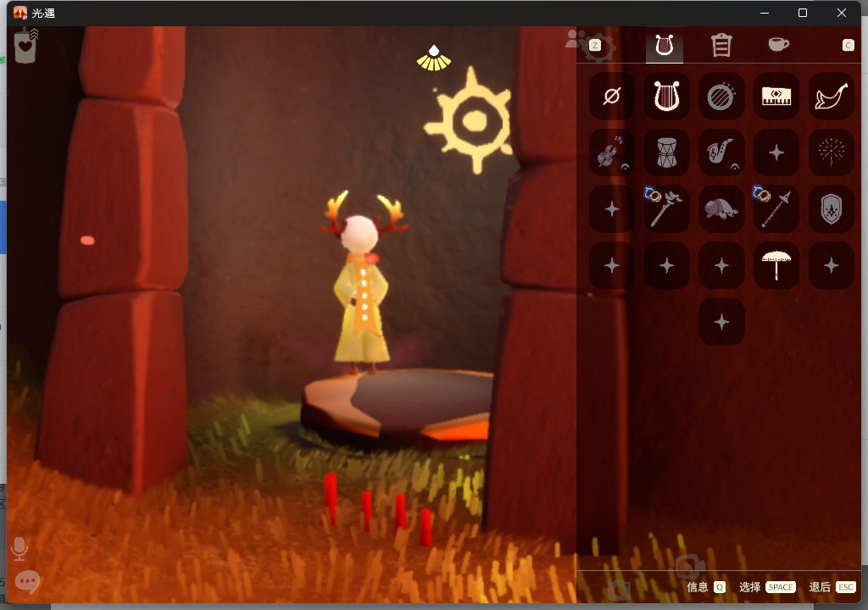This screenshot has height=610, width=868.
Task: Click the 光遇 app icon in title bar
Action: (x=20, y=13)
